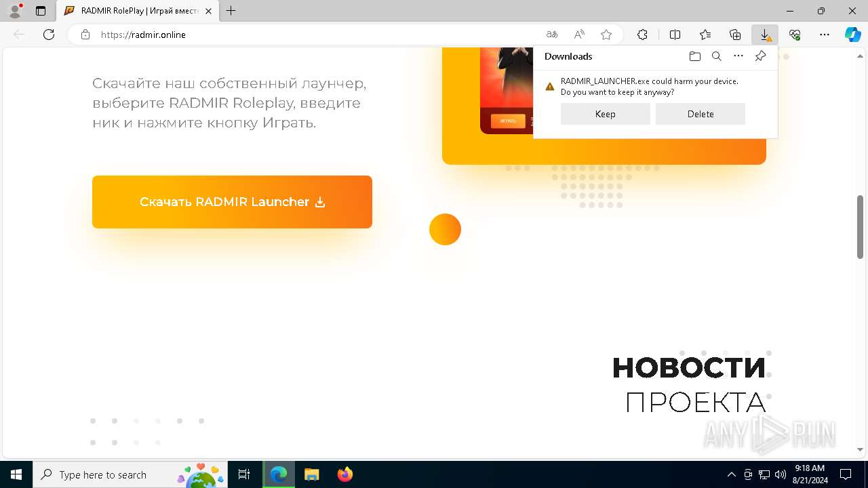Open the Browser essentials icon

click(x=795, y=35)
